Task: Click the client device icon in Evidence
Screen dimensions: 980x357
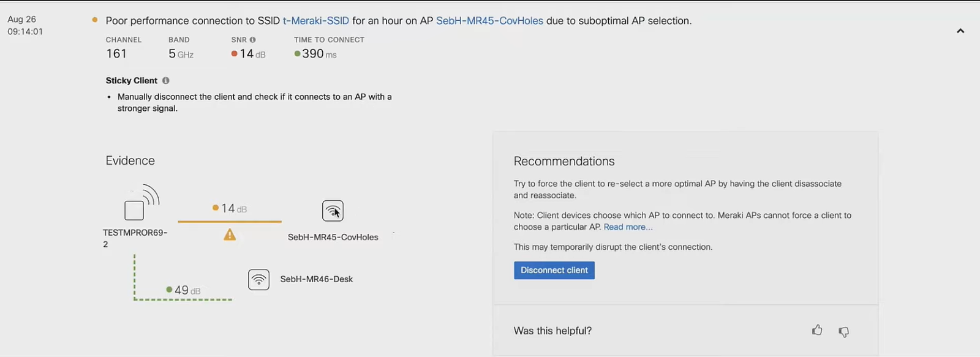Action: (141, 202)
